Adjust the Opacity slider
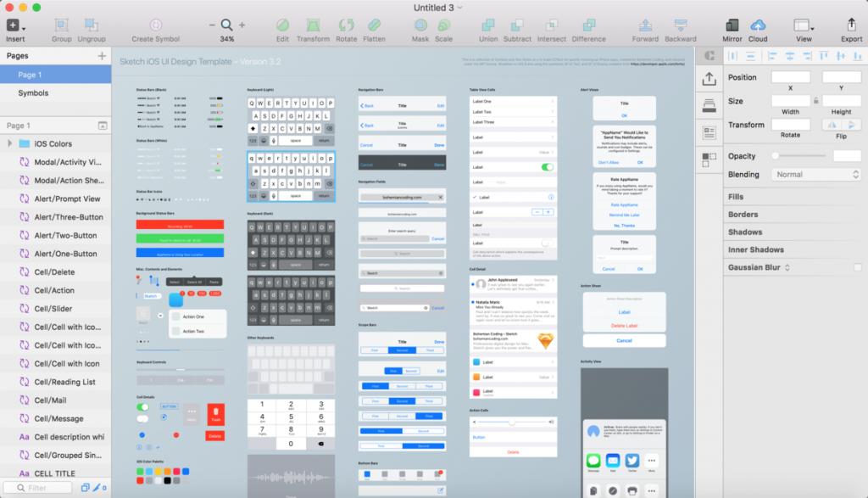The width and height of the screenshot is (868, 498). 798,156
